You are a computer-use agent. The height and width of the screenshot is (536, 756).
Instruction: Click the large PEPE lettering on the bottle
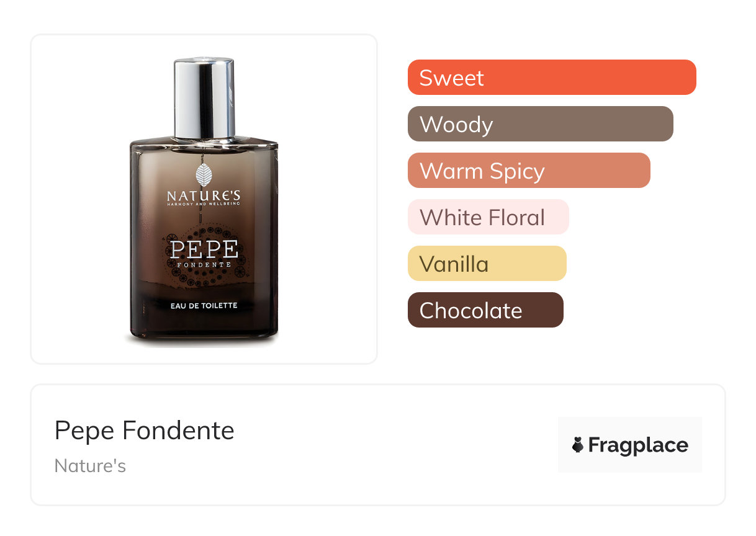(204, 249)
